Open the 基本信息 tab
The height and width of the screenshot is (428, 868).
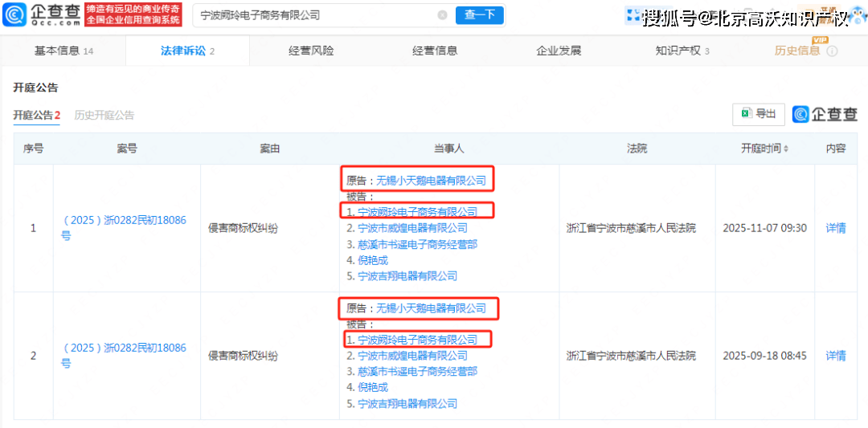pos(63,51)
